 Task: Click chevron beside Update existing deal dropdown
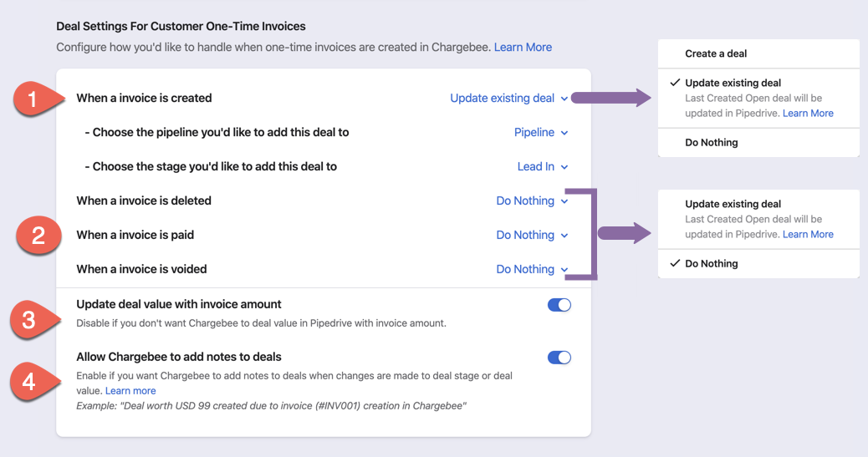pyautogui.click(x=564, y=99)
